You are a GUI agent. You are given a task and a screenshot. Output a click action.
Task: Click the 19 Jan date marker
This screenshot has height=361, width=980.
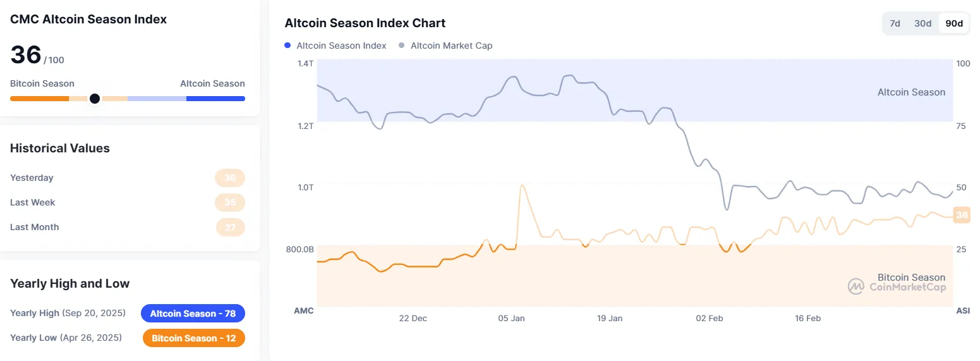[x=610, y=318]
